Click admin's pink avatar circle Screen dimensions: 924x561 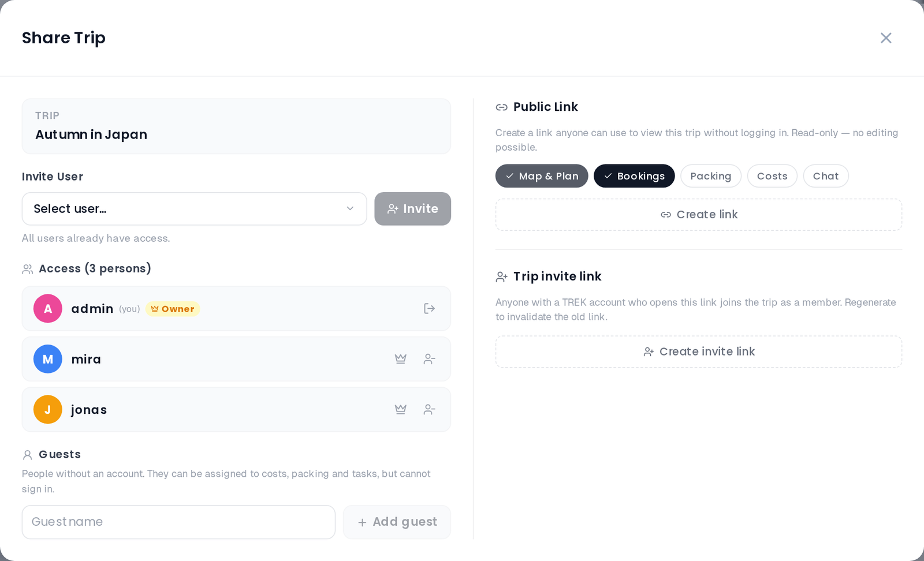coord(48,309)
